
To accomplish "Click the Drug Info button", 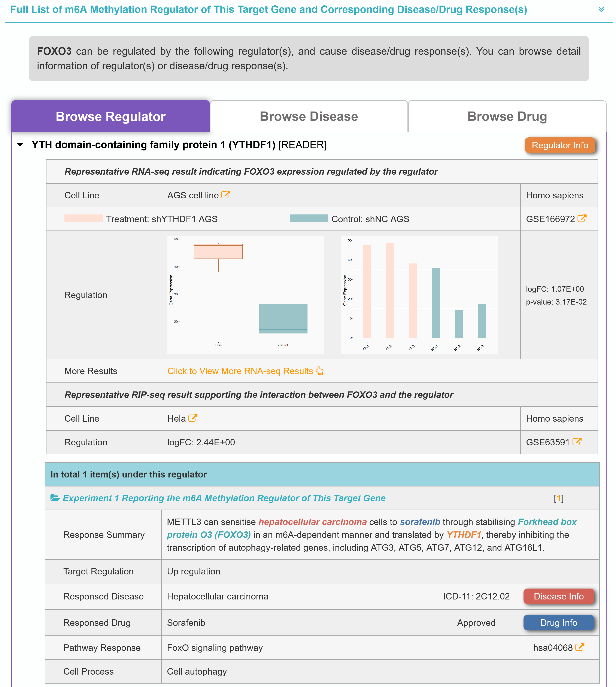I will (558, 623).
